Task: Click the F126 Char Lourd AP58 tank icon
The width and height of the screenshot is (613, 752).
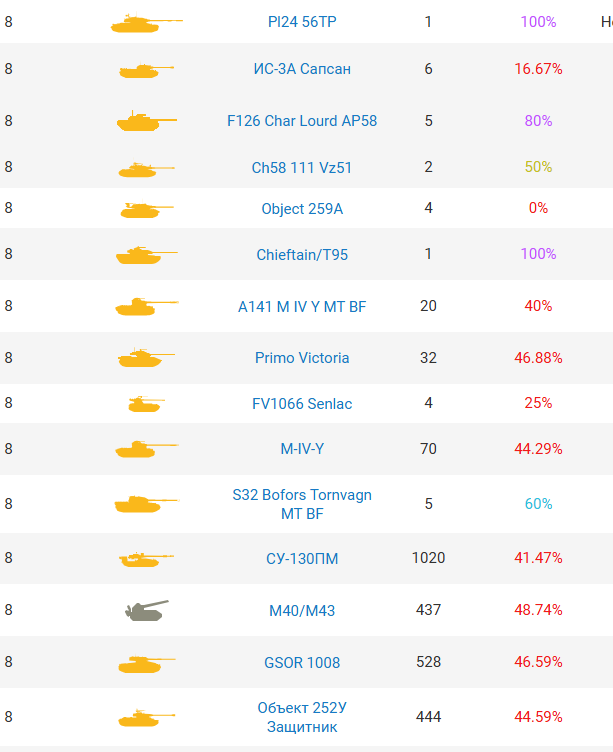Action: pyautogui.click(x=146, y=122)
